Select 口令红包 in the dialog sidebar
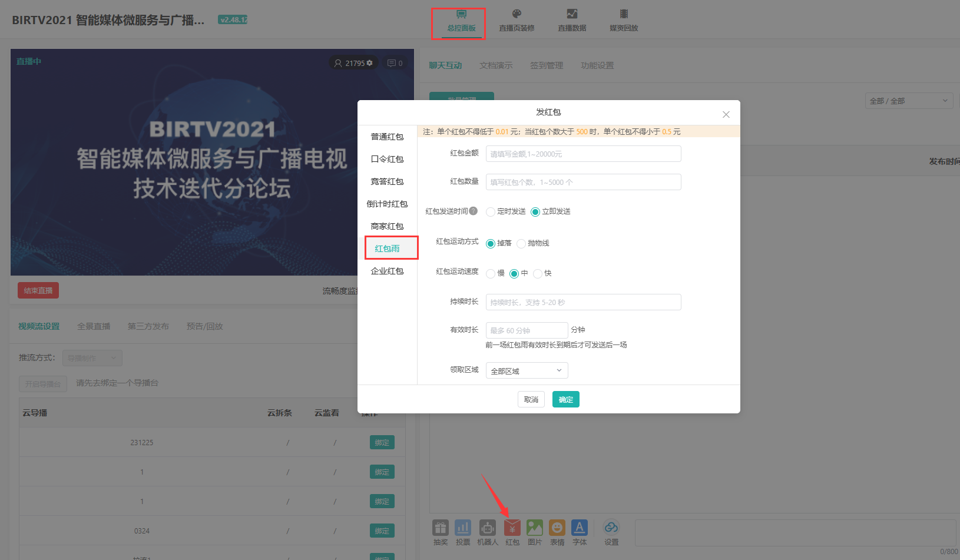This screenshot has height=560, width=960. pyautogui.click(x=387, y=159)
